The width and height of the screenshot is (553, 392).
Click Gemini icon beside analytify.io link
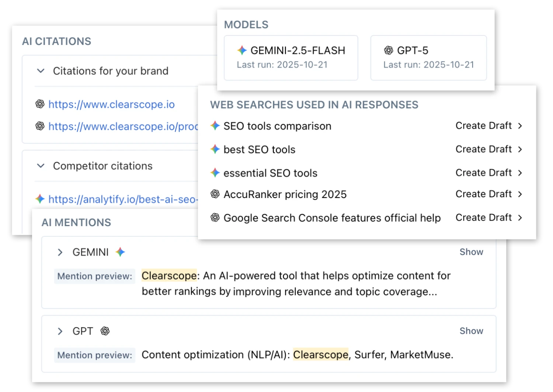40,199
